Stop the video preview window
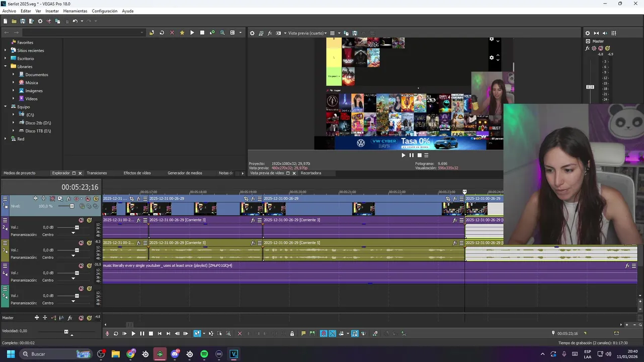Viewport: 644px width, 362px height. tap(419, 155)
